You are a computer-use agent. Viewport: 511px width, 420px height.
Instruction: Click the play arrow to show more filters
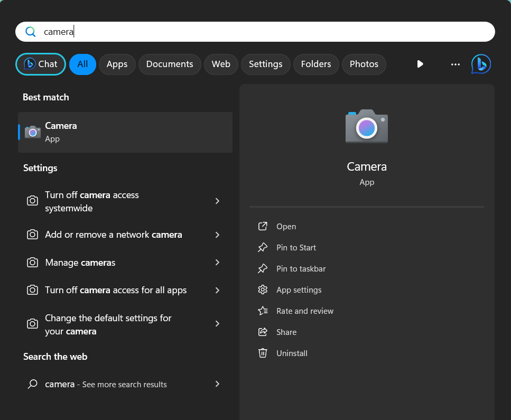click(x=420, y=64)
